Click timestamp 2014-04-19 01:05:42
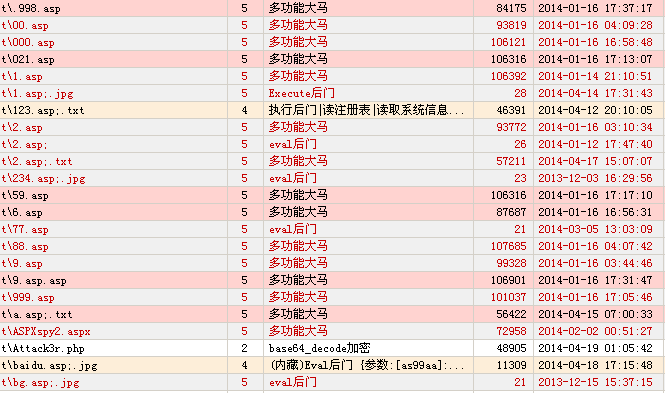The image size is (665, 393). [595, 348]
